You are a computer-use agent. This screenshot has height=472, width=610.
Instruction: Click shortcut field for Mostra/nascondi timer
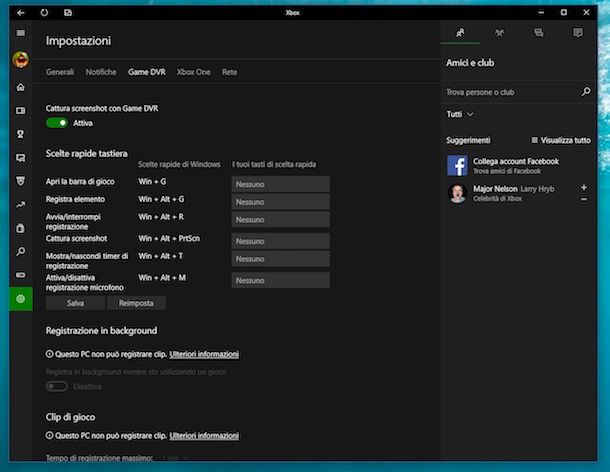click(x=280, y=259)
